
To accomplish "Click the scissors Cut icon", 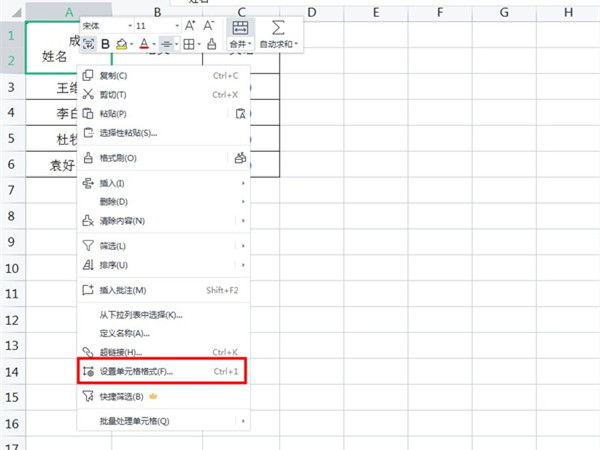I will 88,94.
